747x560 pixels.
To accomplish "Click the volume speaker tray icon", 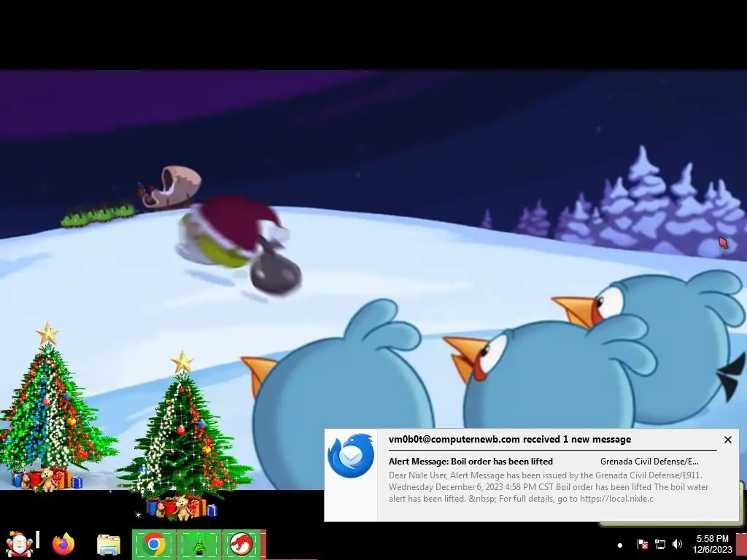I will pyautogui.click(x=677, y=544).
